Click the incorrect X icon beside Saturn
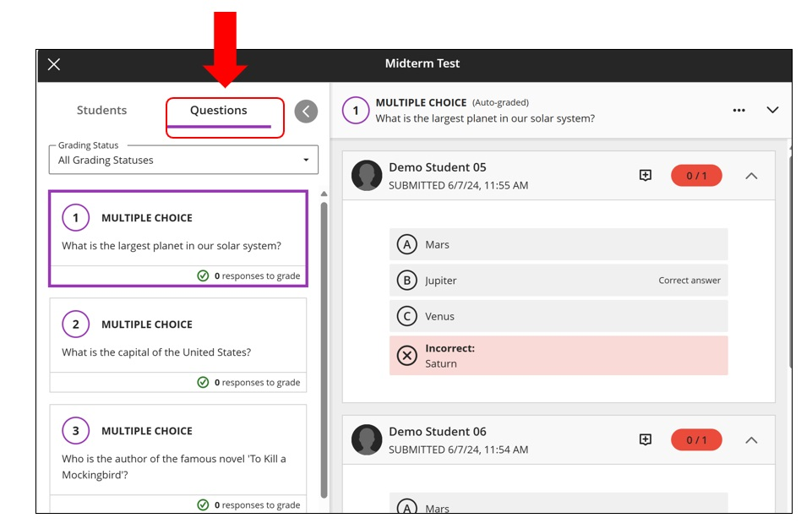This screenshot has height=529, width=812. pyautogui.click(x=407, y=356)
